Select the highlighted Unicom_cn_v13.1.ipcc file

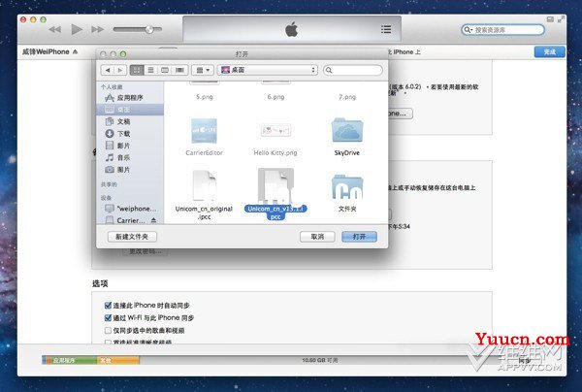pos(275,185)
